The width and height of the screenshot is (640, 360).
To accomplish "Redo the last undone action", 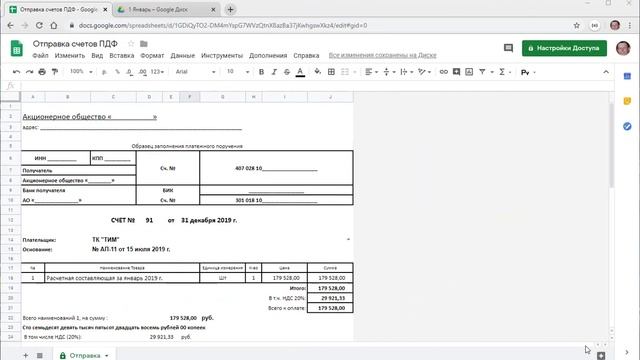I will [x=29, y=72].
